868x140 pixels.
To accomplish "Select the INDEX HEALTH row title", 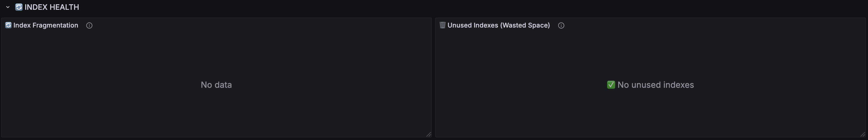I will click(52, 7).
